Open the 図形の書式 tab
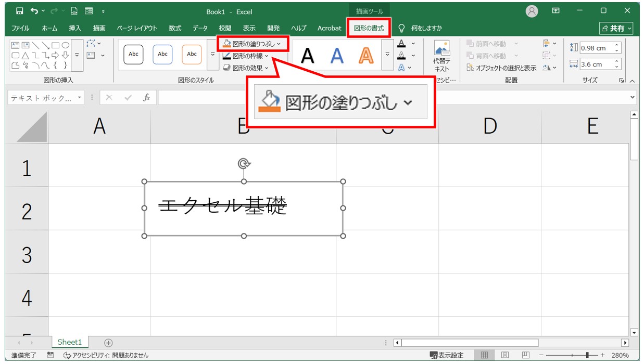 click(369, 28)
